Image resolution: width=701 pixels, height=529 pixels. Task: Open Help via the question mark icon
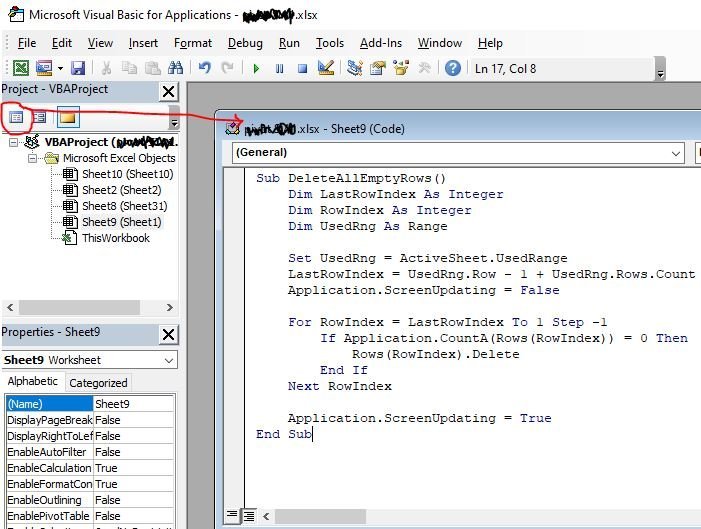click(453, 68)
